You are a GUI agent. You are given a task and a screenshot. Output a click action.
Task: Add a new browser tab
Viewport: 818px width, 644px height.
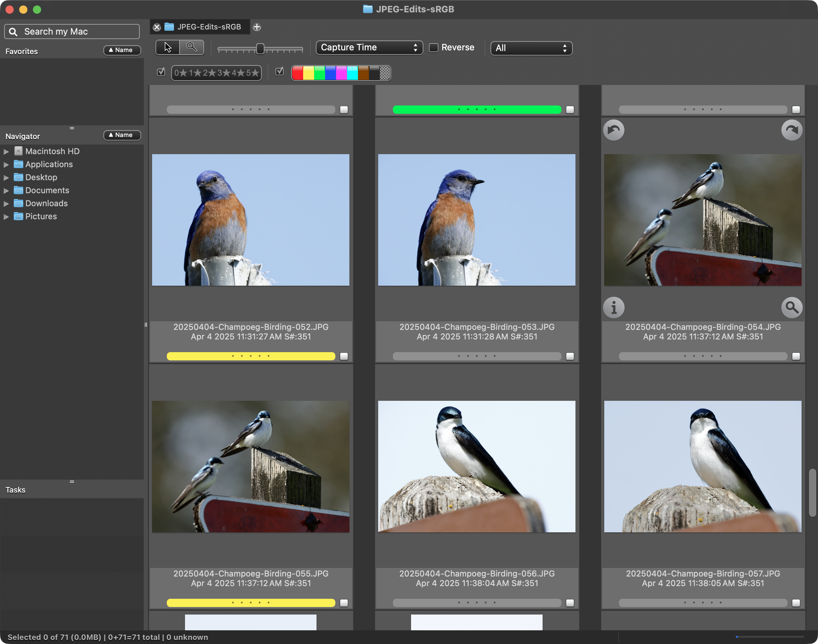coord(257,27)
